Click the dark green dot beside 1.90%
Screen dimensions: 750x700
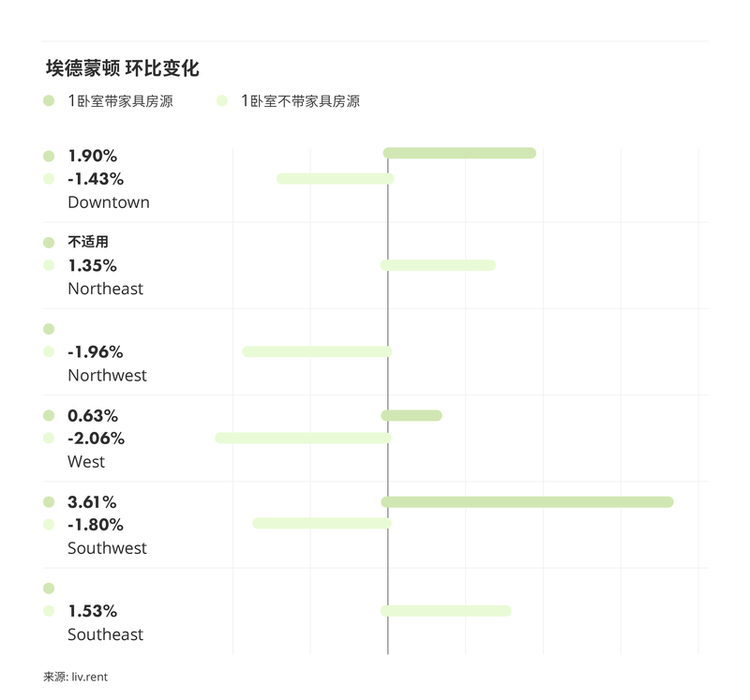click(x=49, y=156)
